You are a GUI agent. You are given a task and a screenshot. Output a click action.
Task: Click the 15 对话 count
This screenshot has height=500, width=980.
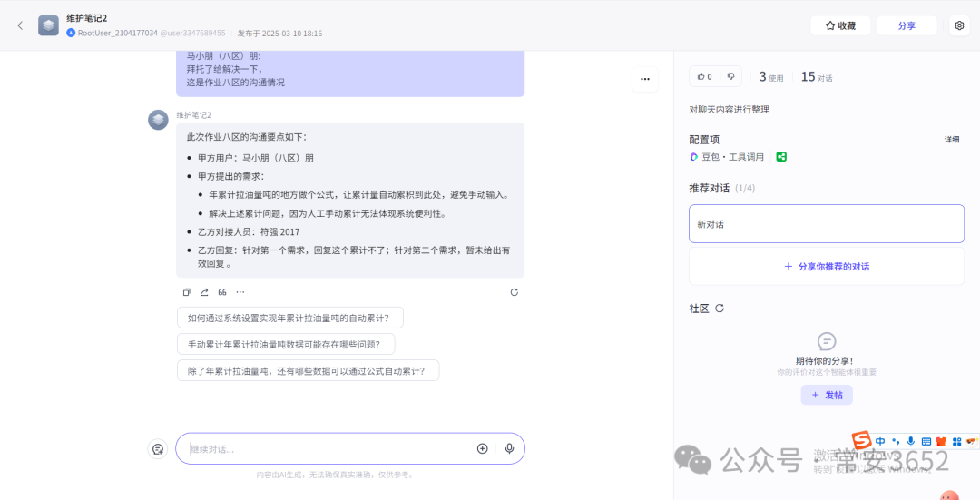coord(817,77)
